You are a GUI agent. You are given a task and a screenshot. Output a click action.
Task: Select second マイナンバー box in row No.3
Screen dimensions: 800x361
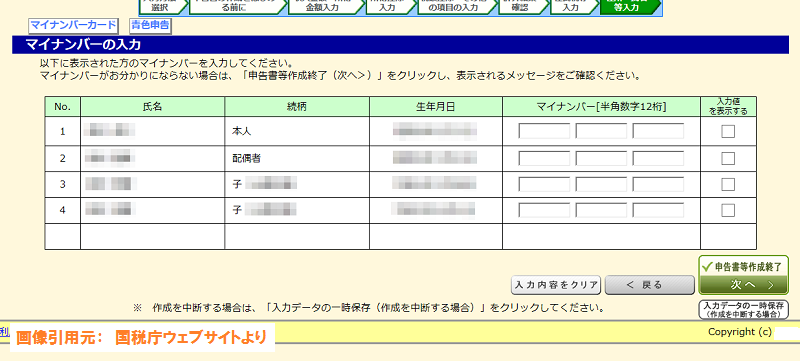[601, 184]
